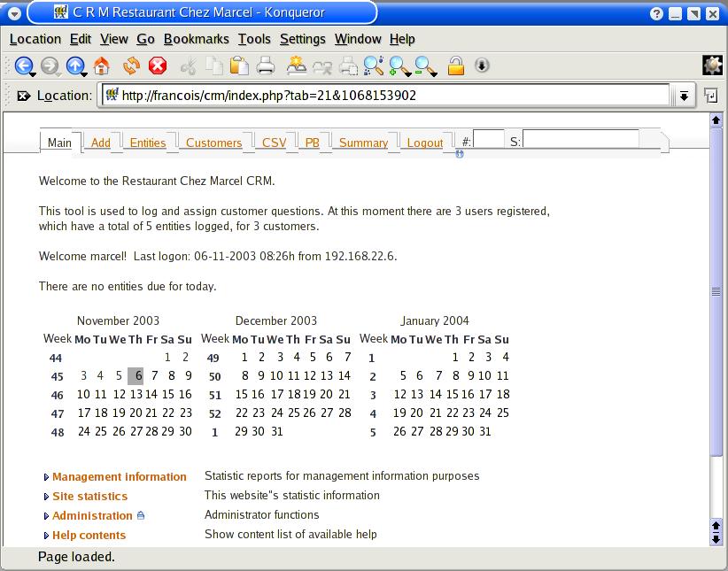The image size is (728, 571).
Task: Open the Location URL history dropdown
Action: [684, 96]
